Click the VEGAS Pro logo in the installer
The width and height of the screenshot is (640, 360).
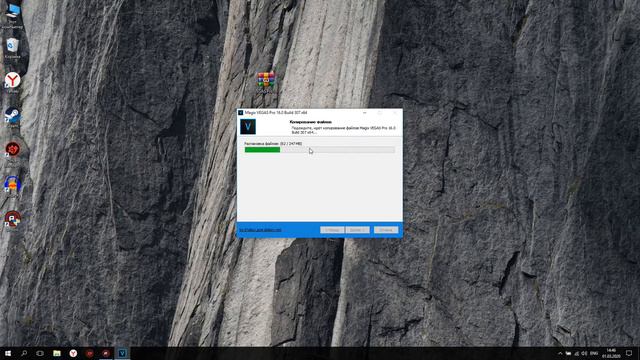point(248,127)
